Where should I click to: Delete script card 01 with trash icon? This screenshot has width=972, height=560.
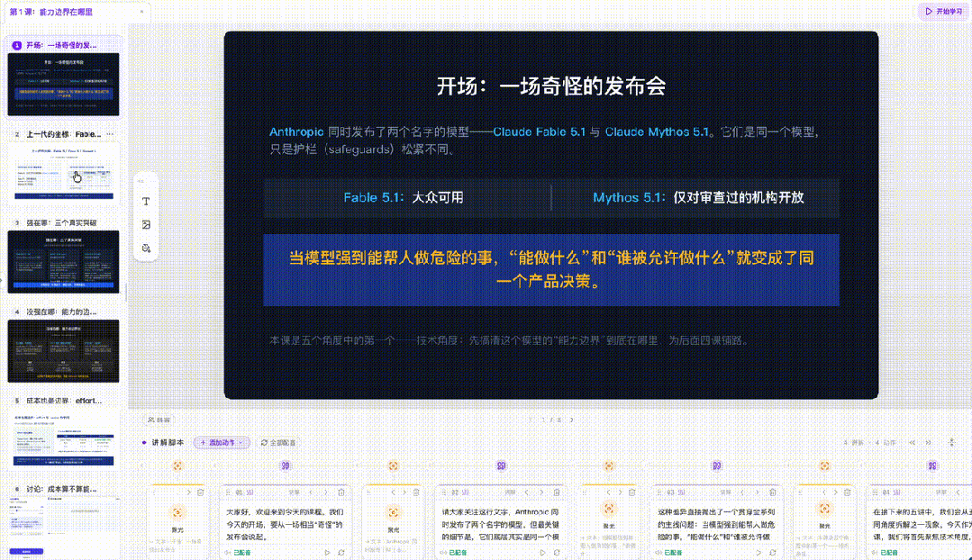coord(341,492)
